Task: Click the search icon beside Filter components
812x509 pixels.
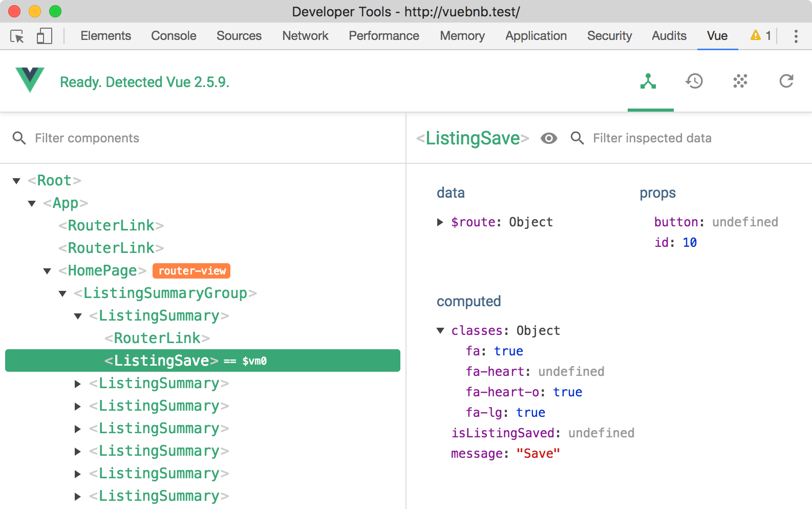Action: pos(19,138)
